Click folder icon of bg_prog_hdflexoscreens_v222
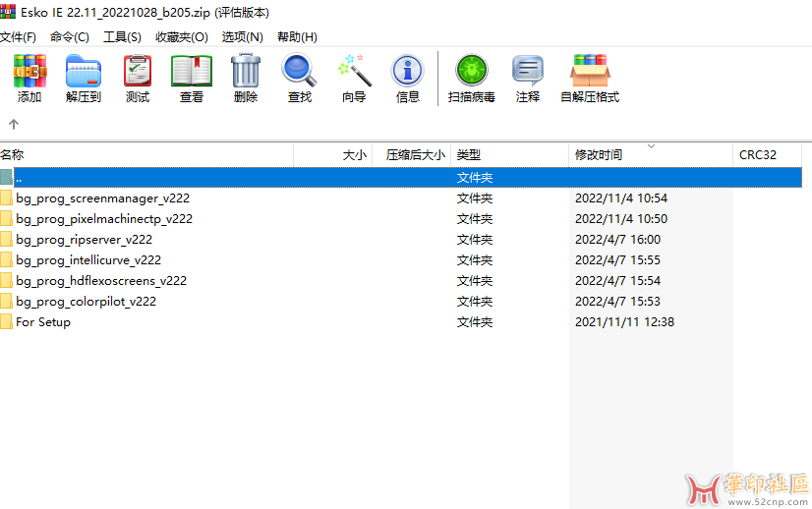The image size is (812, 509). pyautogui.click(x=6, y=281)
